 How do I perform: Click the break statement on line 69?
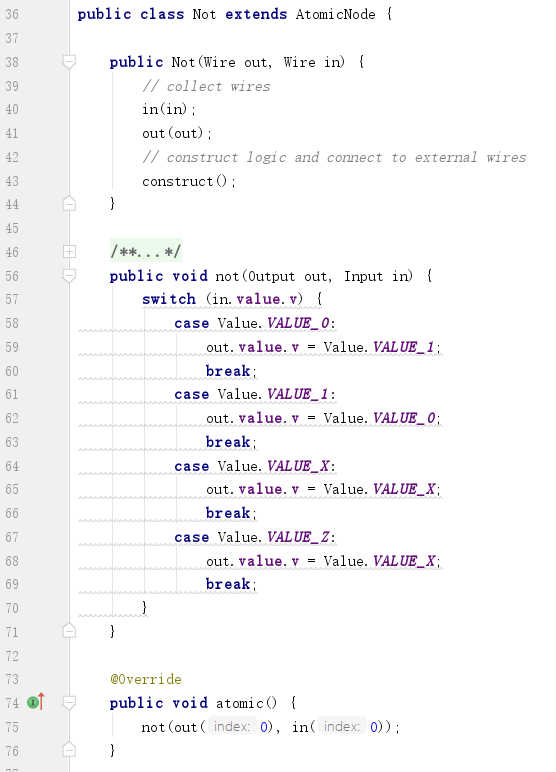(231, 584)
